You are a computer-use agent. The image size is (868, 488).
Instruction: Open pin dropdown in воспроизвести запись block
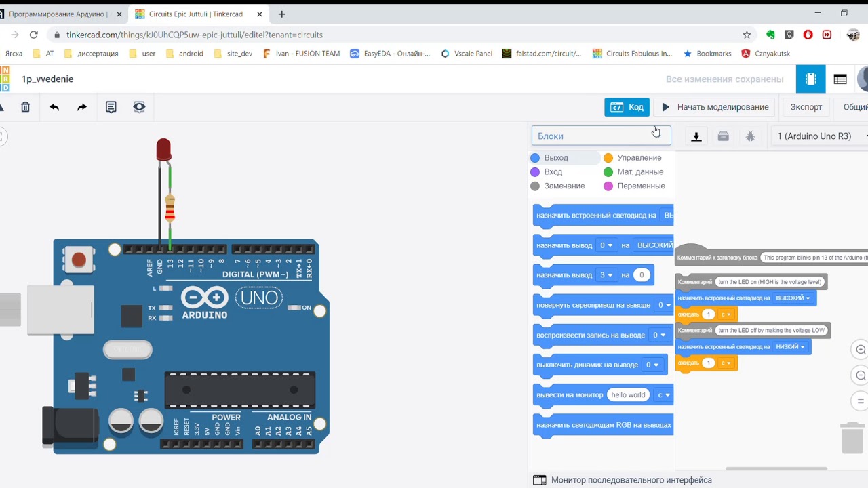pyautogui.click(x=659, y=335)
